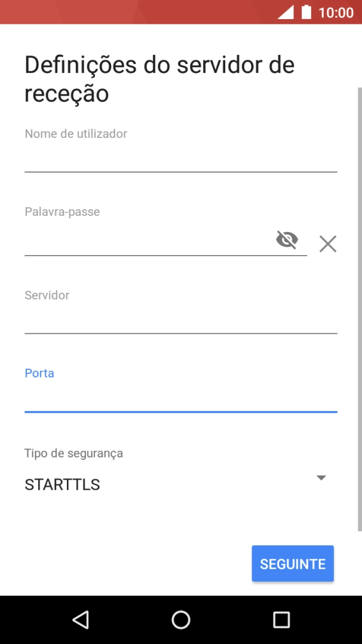Tap the 'Definições do servidor de receção' heading
Viewport: 362px width, 644px height.
click(x=159, y=78)
